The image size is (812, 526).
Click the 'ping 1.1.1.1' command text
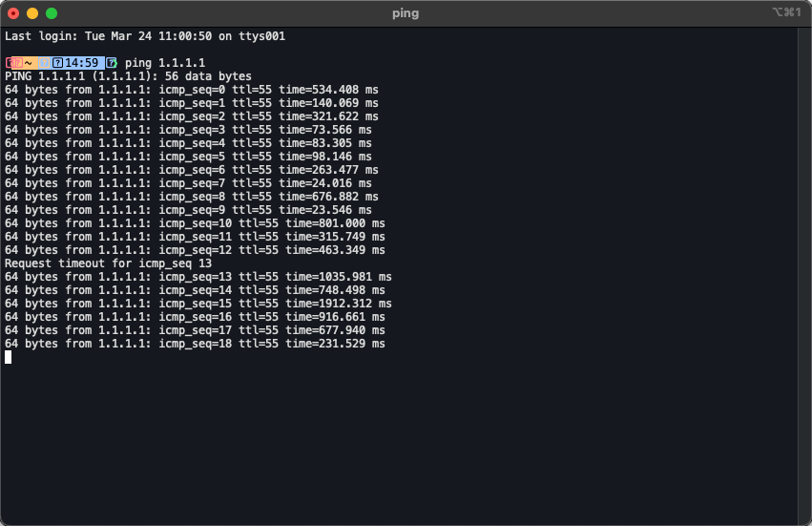point(165,63)
